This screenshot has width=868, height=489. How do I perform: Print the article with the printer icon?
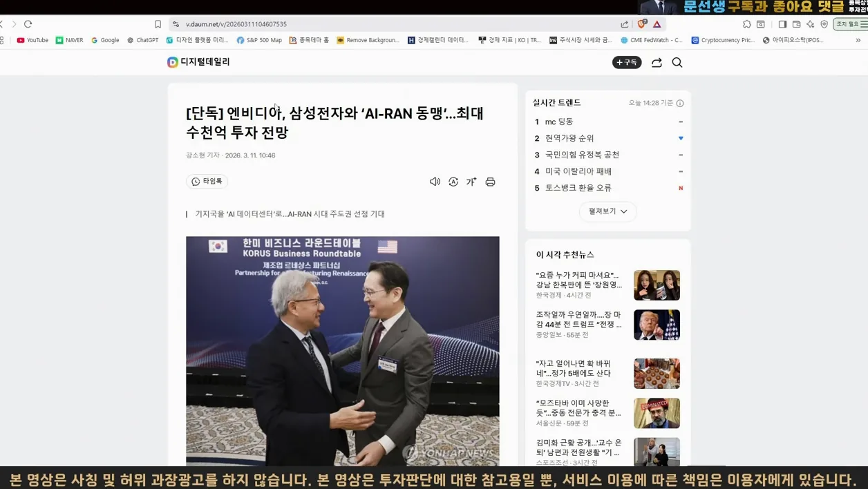[x=490, y=182]
